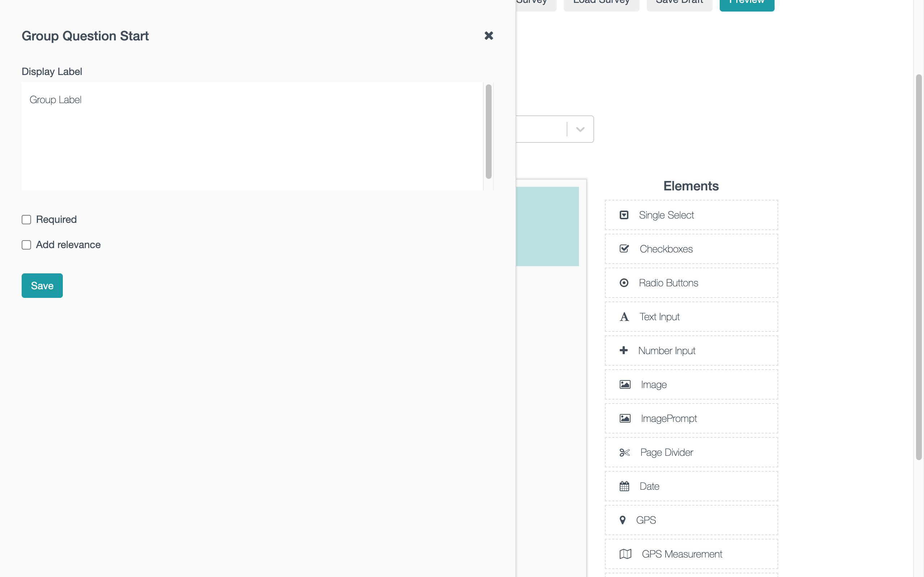The image size is (924, 577).
Task: Click the ImagePrompt picture icon
Action: coord(625,419)
